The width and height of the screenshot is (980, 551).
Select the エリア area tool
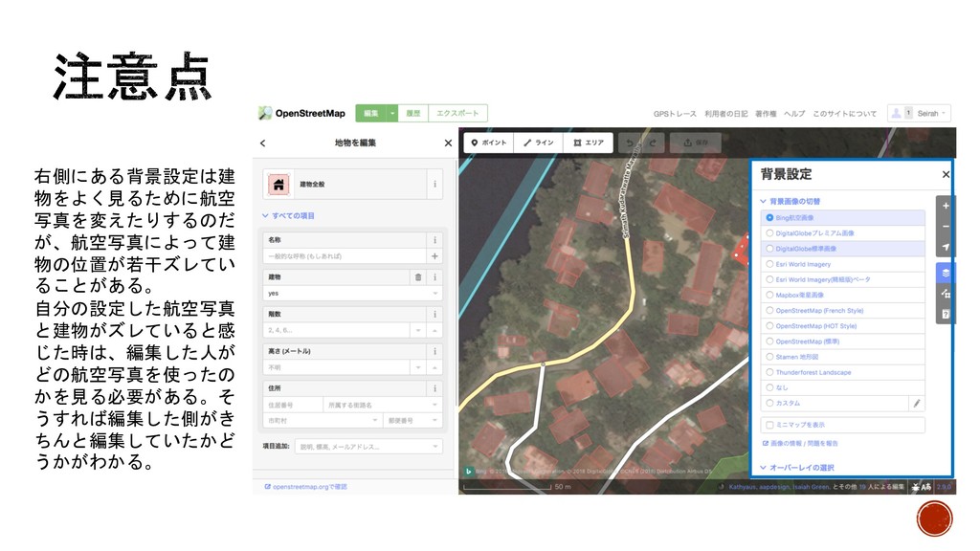589,143
